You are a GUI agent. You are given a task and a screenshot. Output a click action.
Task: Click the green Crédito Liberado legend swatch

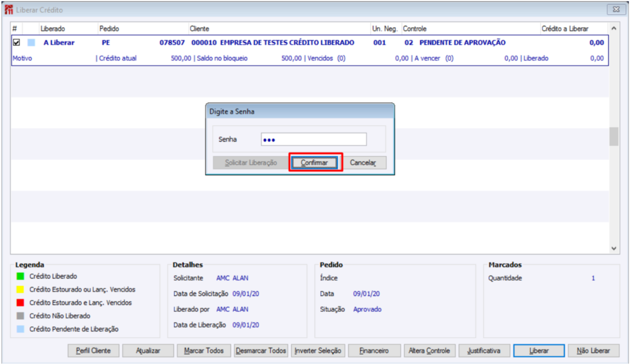[20, 276]
